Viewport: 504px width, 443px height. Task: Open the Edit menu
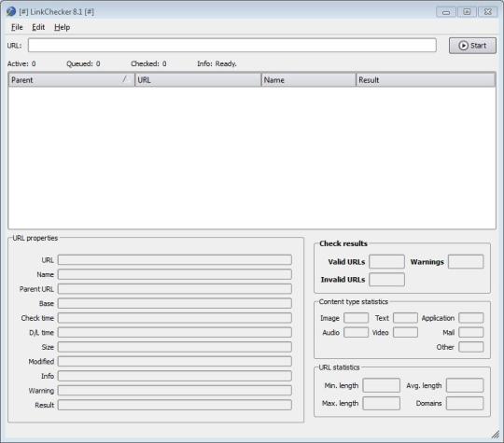[x=38, y=27]
